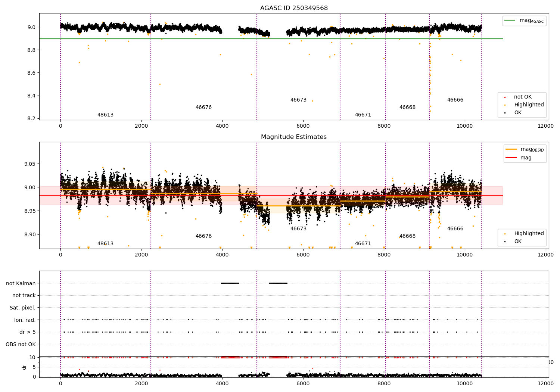The height and width of the screenshot is (392, 560).
Task: Click obsid label 46668 in the AGASC plot
Action: [x=407, y=108]
